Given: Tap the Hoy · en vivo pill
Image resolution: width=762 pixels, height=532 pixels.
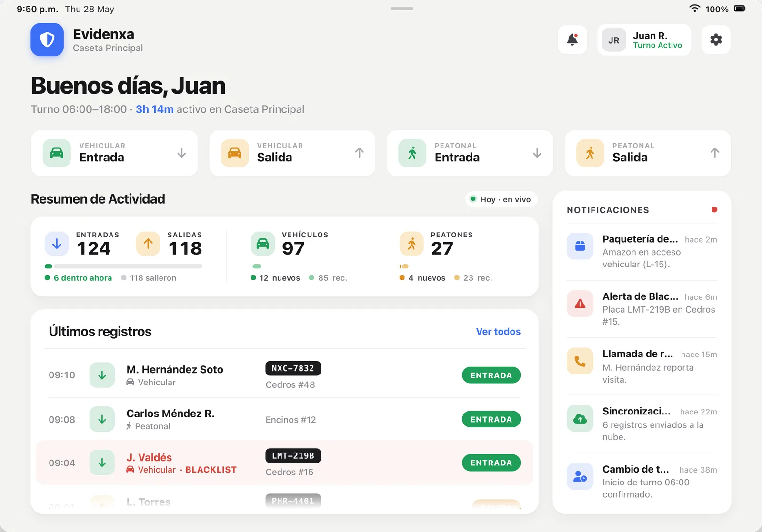Looking at the screenshot, I should click(x=501, y=199).
